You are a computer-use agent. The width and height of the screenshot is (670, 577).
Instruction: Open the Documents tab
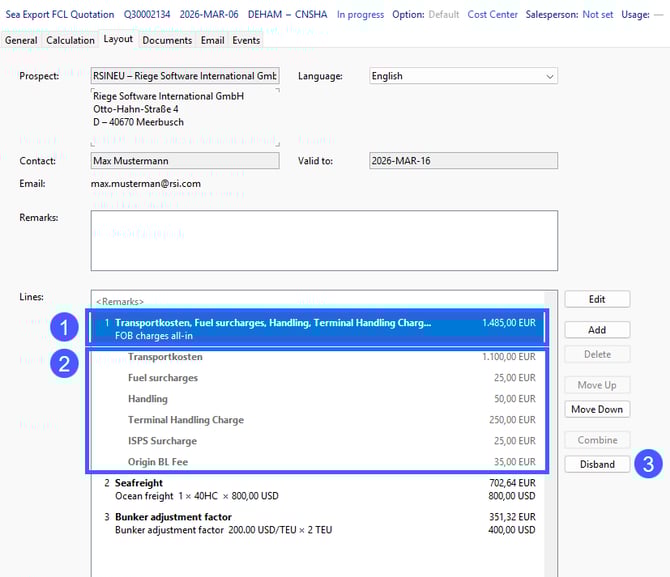[x=166, y=40]
